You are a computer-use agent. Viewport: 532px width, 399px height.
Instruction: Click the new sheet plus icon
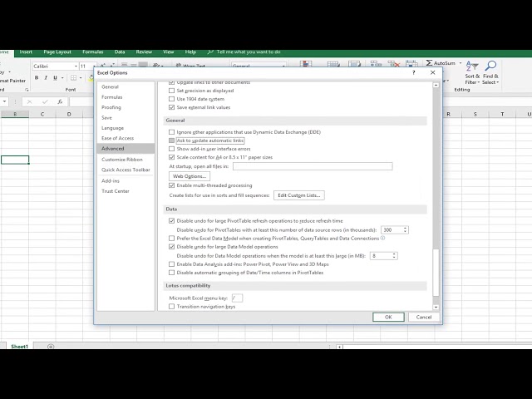(x=51, y=347)
